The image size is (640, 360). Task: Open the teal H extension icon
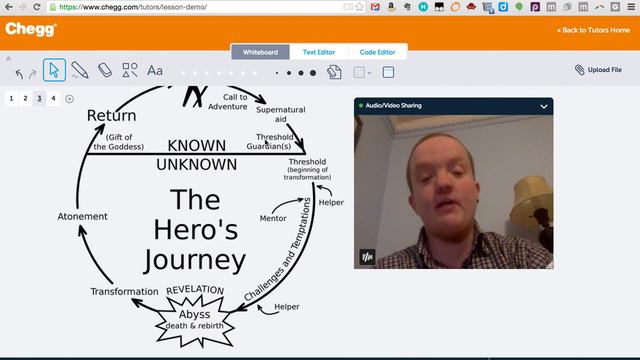pos(423,7)
